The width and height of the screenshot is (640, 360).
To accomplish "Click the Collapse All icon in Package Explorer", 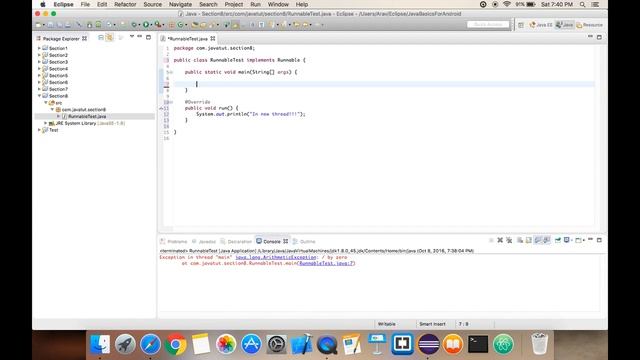I will pos(101,38).
